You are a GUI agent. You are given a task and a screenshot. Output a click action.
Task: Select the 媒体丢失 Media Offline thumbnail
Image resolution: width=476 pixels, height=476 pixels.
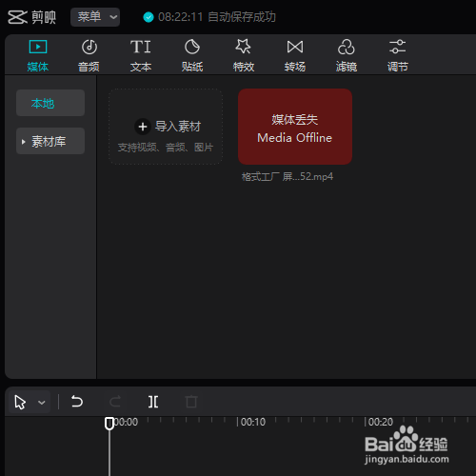coord(295,127)
